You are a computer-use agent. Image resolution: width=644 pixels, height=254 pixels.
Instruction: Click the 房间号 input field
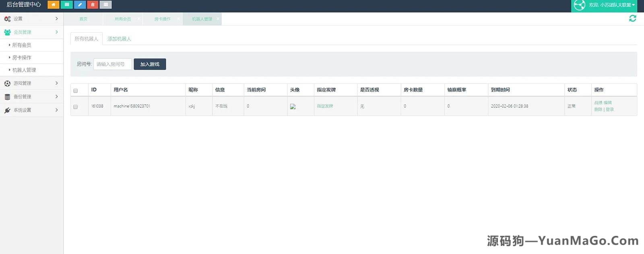[x=113, y=64]
